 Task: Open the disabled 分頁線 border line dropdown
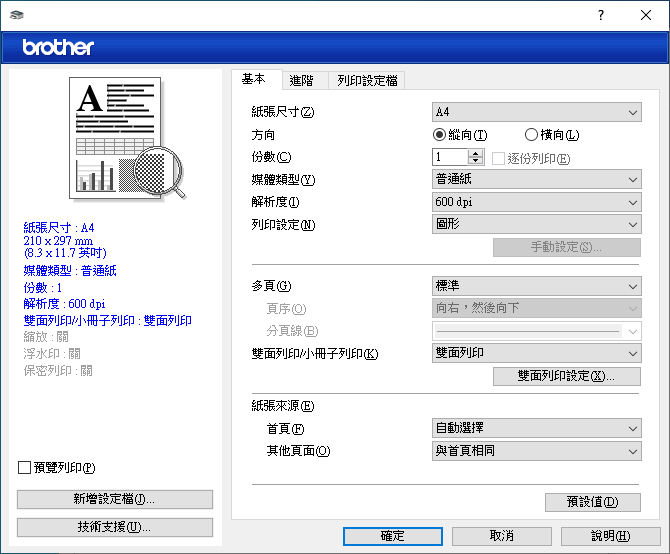click(x=537, y=331)
